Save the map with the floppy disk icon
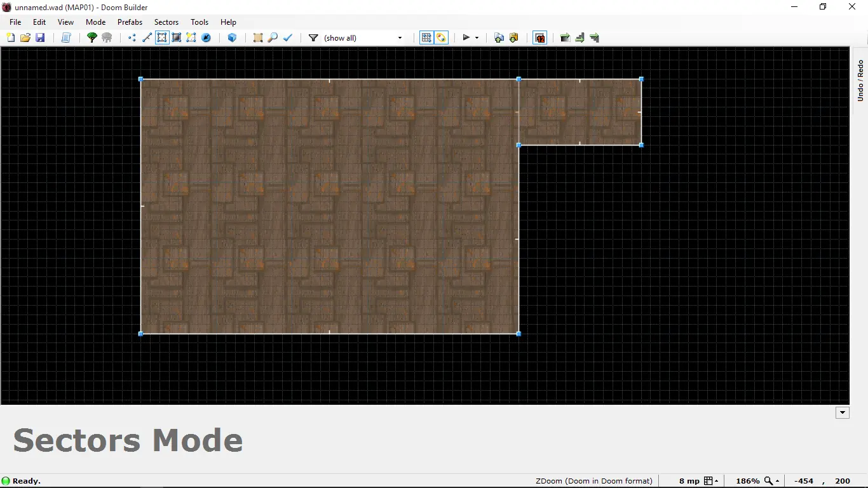 [x=40, y=38]
